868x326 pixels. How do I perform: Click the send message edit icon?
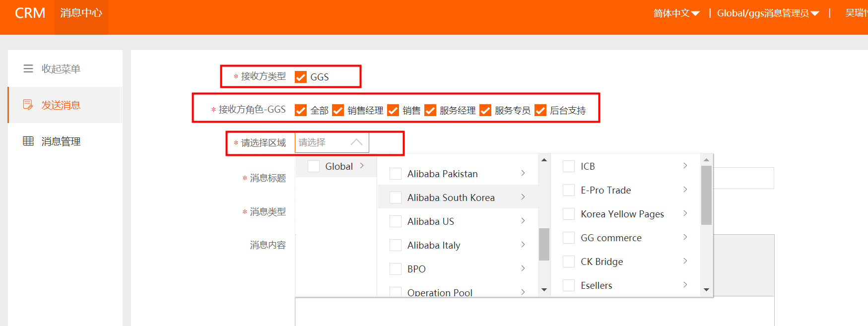pos(28,105)
